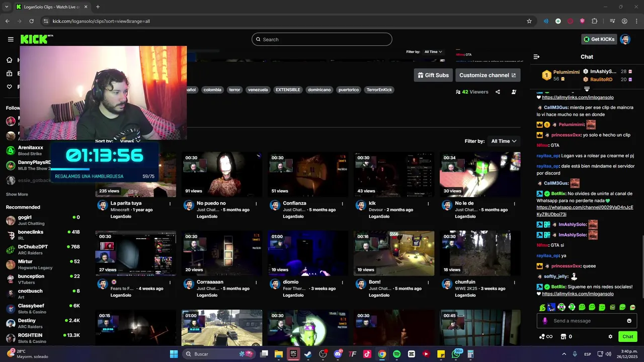Open the hamburger menu next to Kick logo

tap(11, 39)
